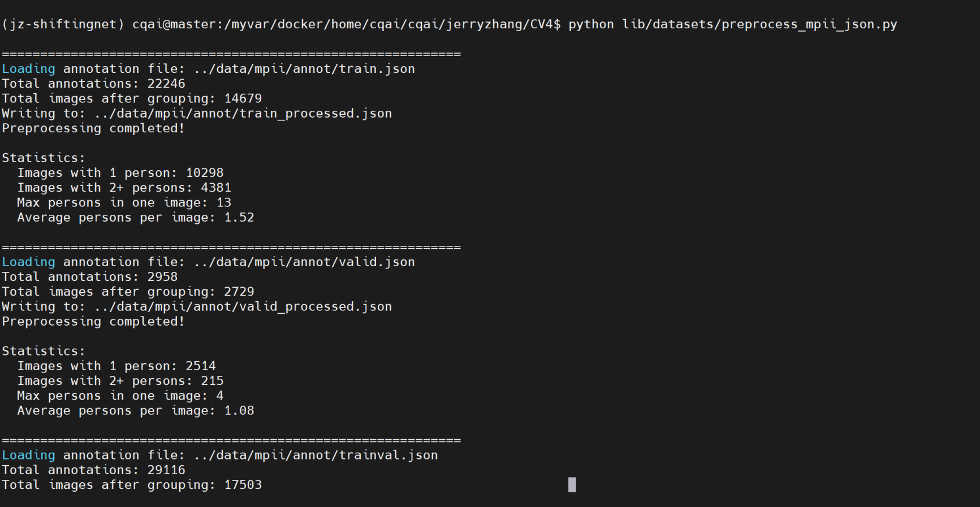980x507 pixels.
Task: Click the average persons value 1.08
Action: tap(239, 411)
